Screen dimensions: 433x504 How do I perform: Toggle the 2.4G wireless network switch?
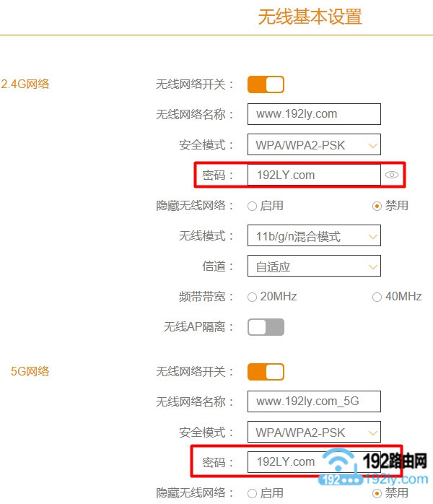(x=266, y=84)
